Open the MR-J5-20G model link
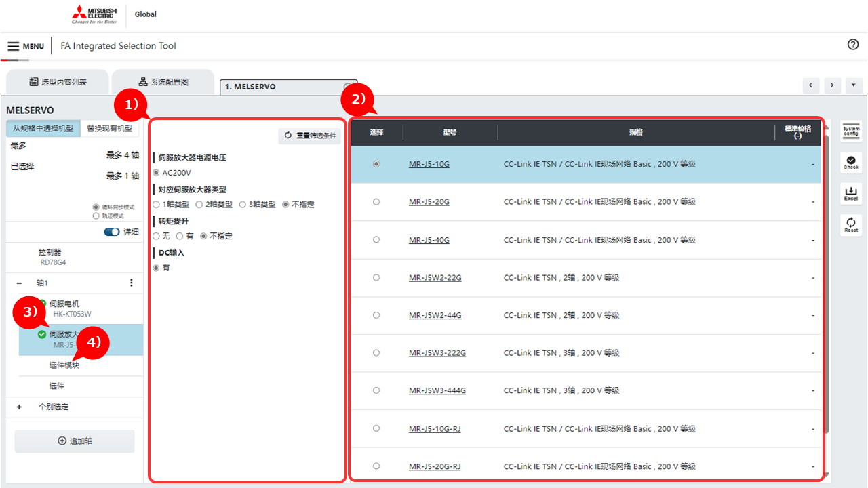The height and width of the screenshot is (488, 868). [x=429, y=202]
